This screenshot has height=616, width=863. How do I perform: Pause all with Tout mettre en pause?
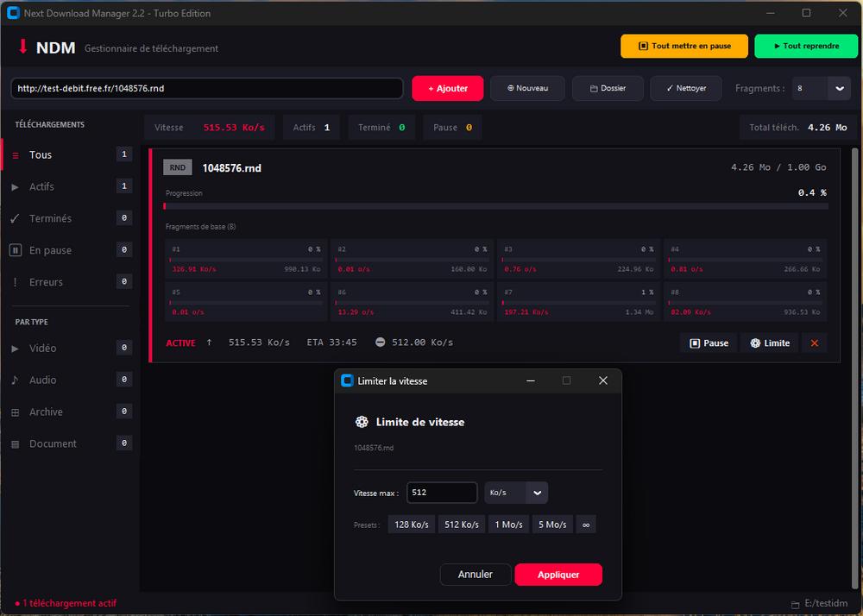[x=684, y=47]
